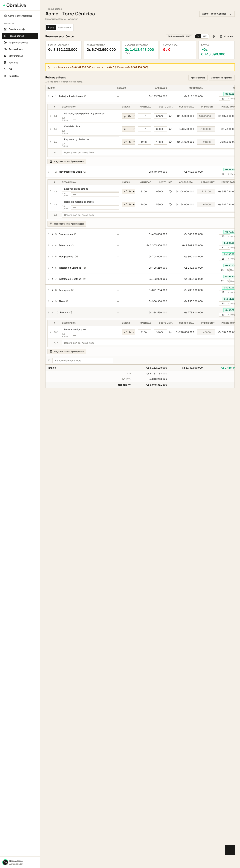Image resolution: width=240 pixels, height=868 pixels.
Task: Click the bar chart icon beside Reportes
Action: [x=5, y=76]
